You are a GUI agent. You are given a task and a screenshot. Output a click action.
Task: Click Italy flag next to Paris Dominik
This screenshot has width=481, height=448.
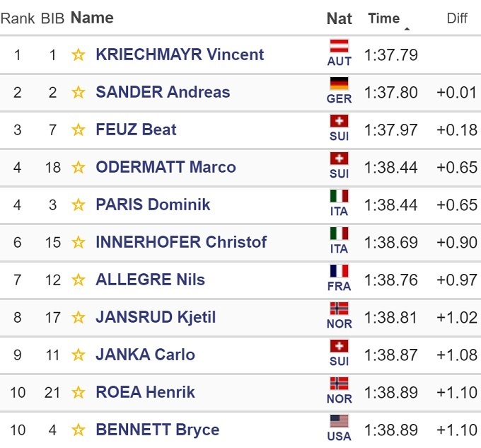tap(340, 197)
